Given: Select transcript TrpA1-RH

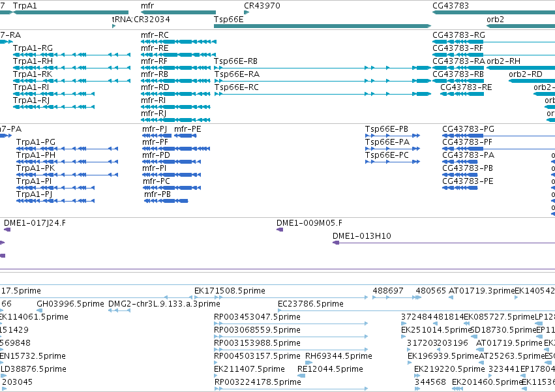Looking at the screenshot, I should 33,61.
